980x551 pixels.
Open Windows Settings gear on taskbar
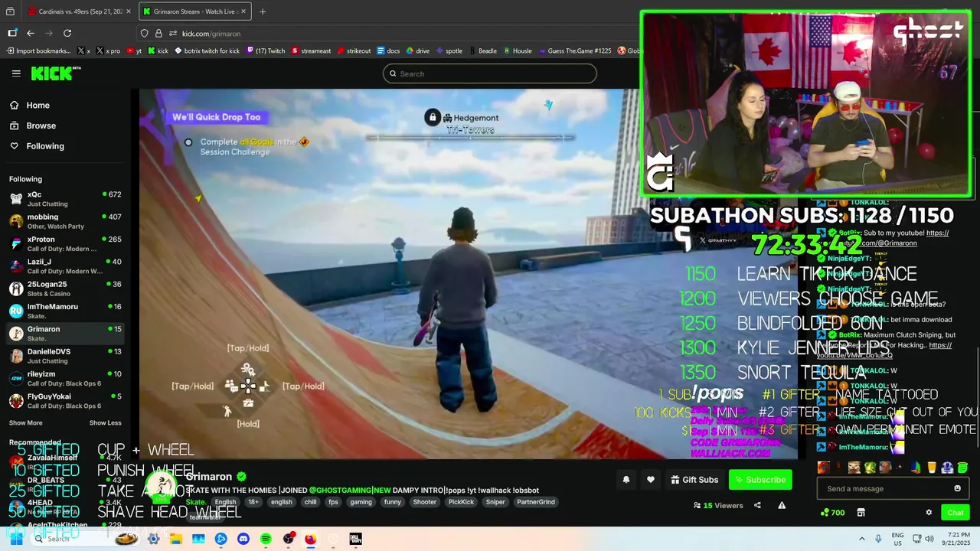(x=153, y=539)
